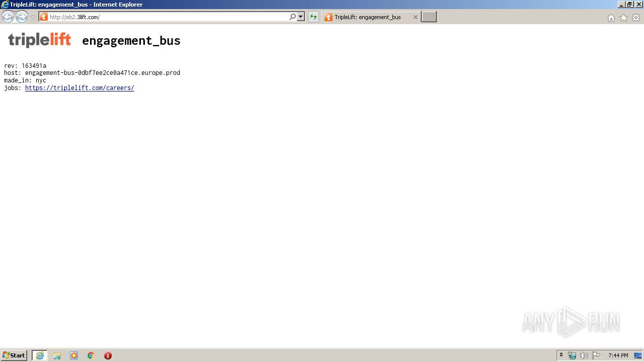Open the Windows Start menu
This screenshot has height=362, width=644.
pyautogui.click(x=14, y=355)
